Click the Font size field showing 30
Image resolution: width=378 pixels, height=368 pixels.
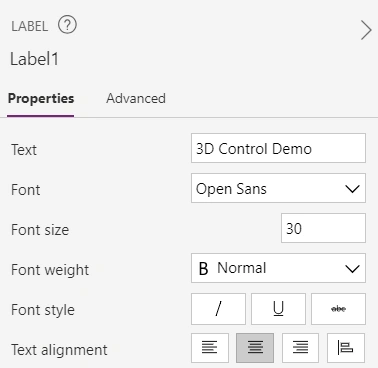(323, 228)
